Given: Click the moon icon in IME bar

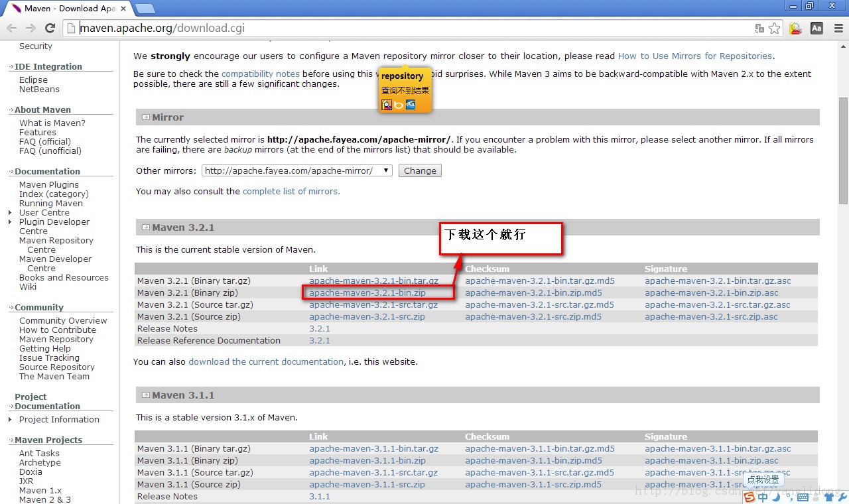Looking at the screenshot, I should pos(775,497).
